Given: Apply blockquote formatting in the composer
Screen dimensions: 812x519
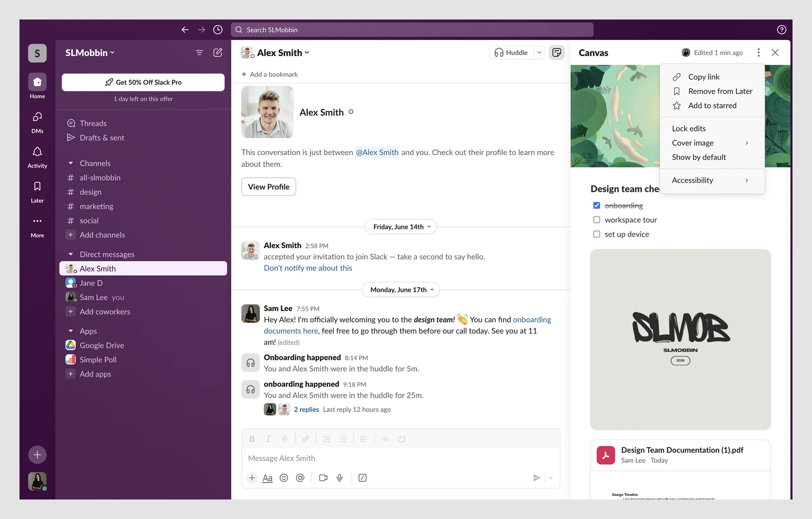Looking at the screenshot, I should (364, 439).
